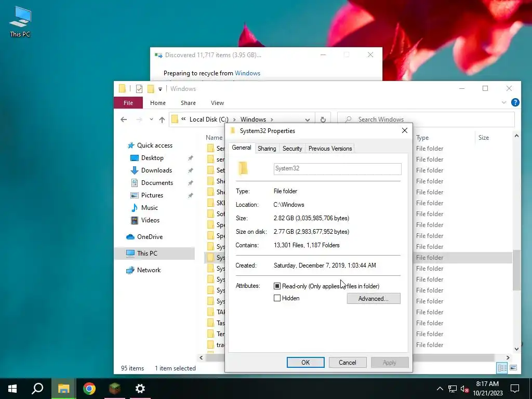Open the muted volume tray icon
Screen dimensions: 532x399
(465, 389)
